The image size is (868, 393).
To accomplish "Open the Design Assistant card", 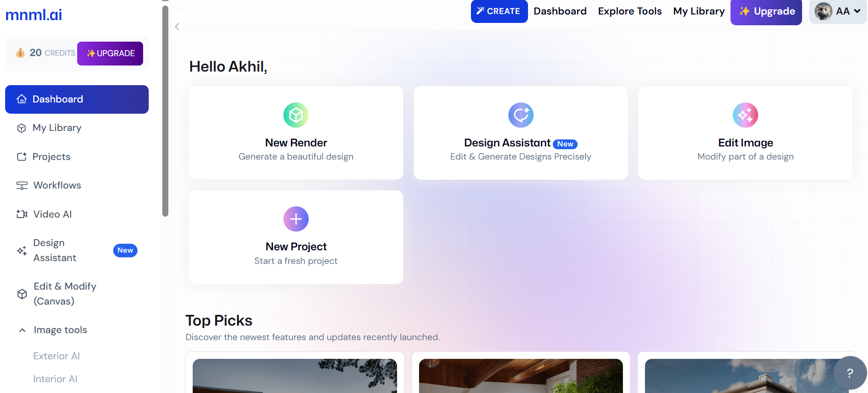I will coord(521,133).
